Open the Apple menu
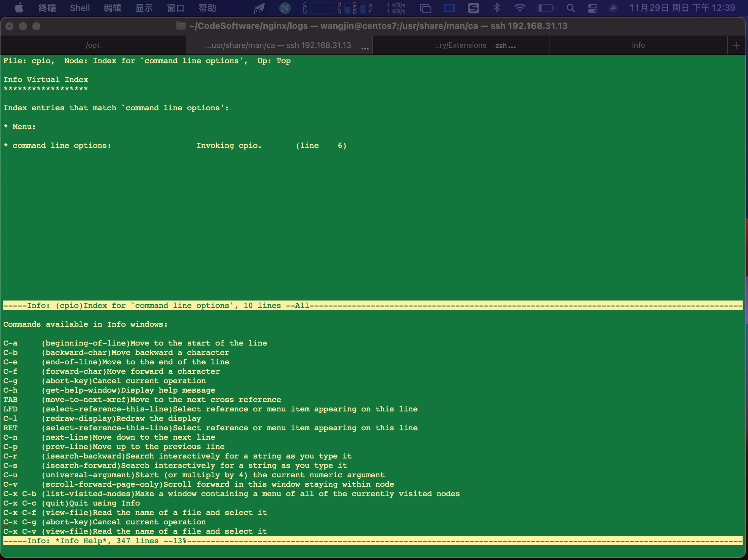Screen dimensions: 748x560 pos(19,7)
